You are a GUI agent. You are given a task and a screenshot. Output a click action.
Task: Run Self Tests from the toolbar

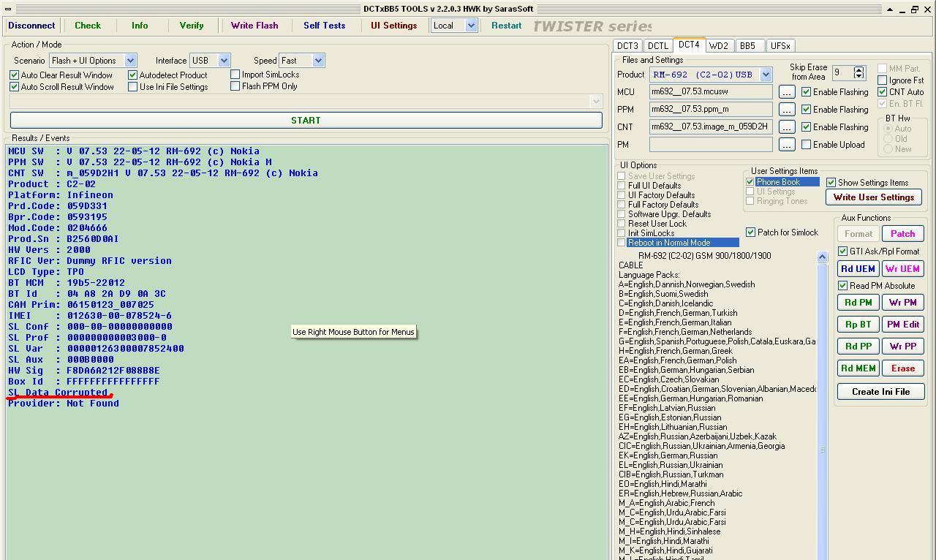point(324,26)
